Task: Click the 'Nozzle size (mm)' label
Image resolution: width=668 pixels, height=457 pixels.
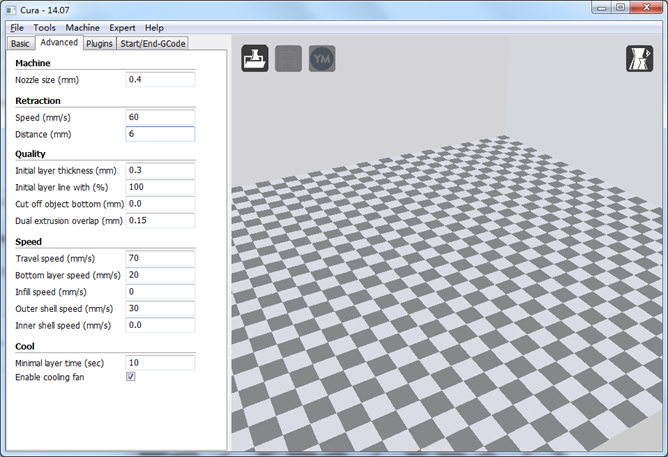Action: 47,80
